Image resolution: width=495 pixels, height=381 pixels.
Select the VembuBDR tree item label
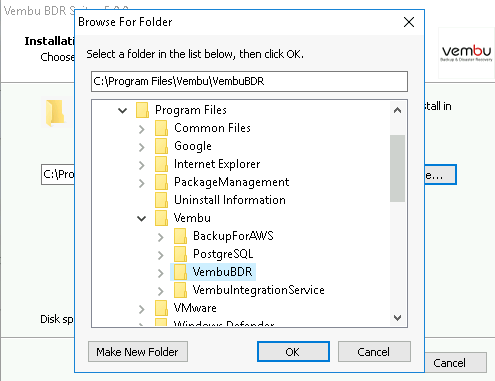click(x=222, y=272)
